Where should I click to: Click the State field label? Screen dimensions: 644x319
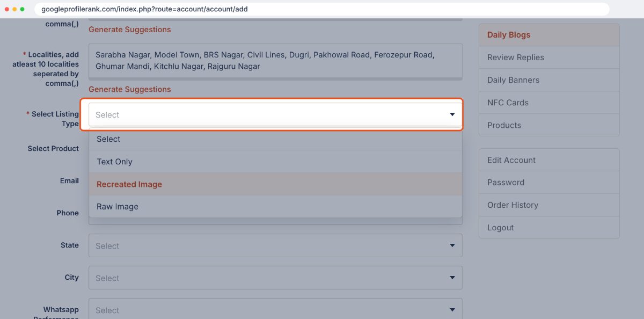[70, 245]
